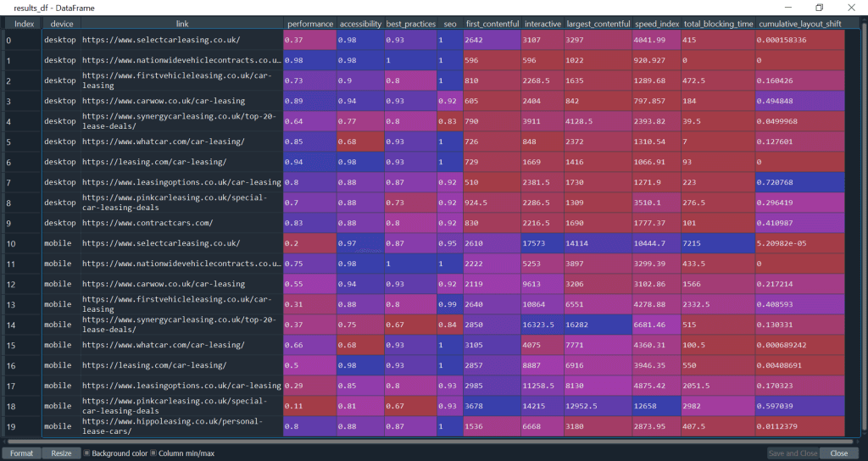The image size is (868, 461).
Task: Close the results_df DataFrame window
Action: 851,8
